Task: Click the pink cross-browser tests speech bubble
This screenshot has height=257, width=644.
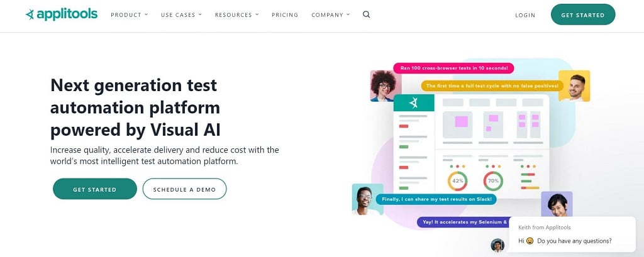Action: (x=453, y=68)
